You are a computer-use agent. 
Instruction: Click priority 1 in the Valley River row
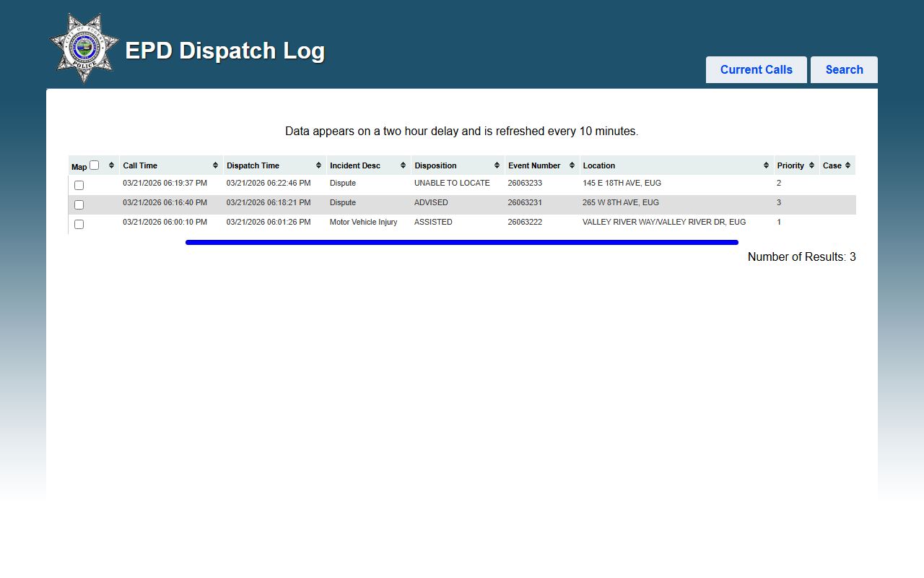click(779, 222)
